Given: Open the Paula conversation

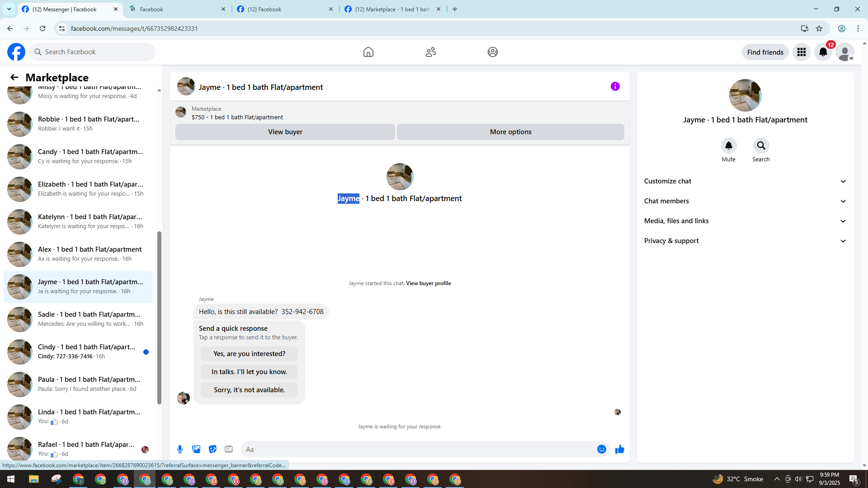Looking at the screenshot, I should tap(78, 384).
